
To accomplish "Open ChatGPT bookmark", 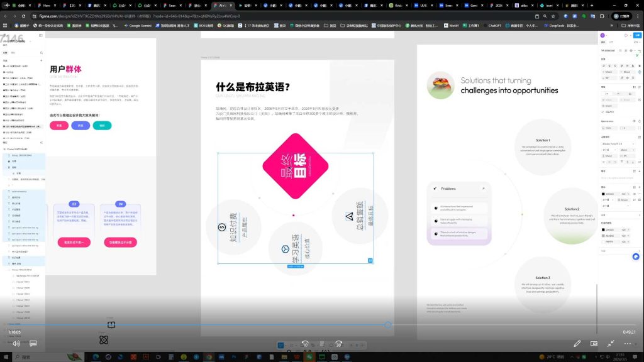I will [x=492, y=25].
